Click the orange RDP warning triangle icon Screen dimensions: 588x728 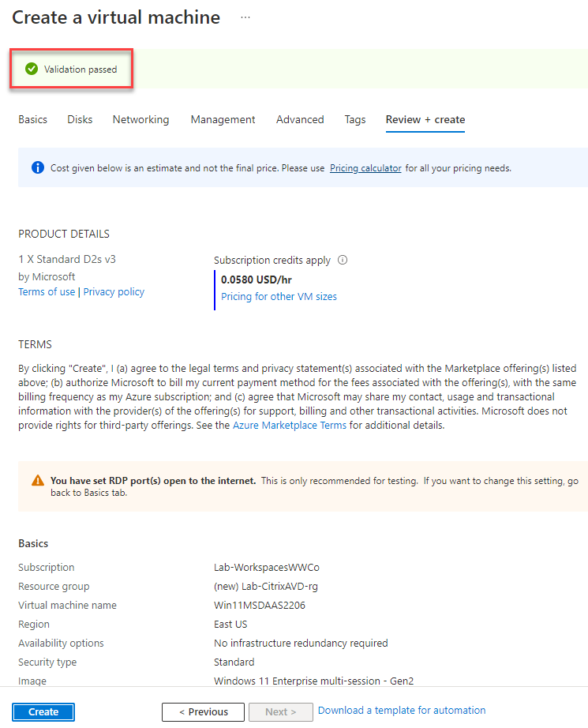tap(38, 480)
